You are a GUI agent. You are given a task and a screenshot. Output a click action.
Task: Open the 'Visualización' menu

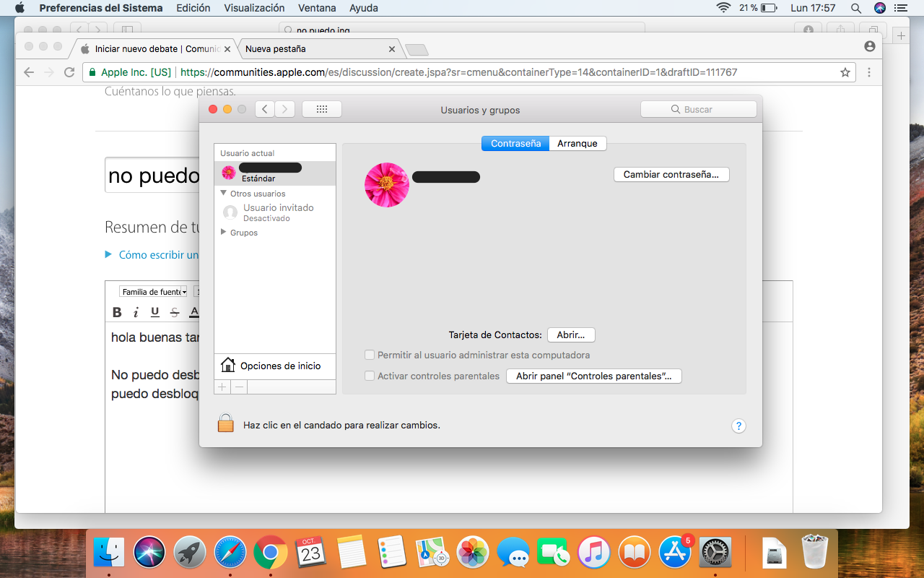pyautogui.click(x=254, y=8)
